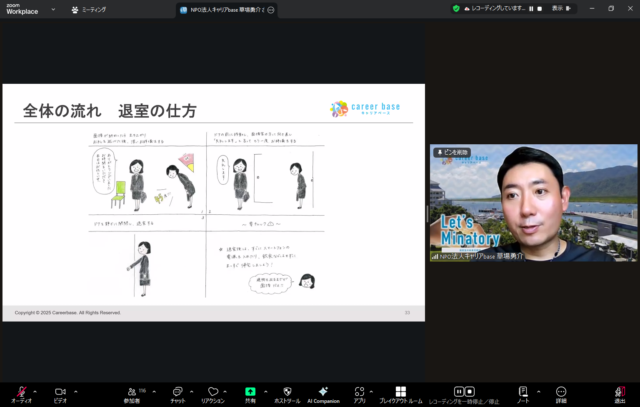Toggle camera with ビデオ button

tap(59, 392)
